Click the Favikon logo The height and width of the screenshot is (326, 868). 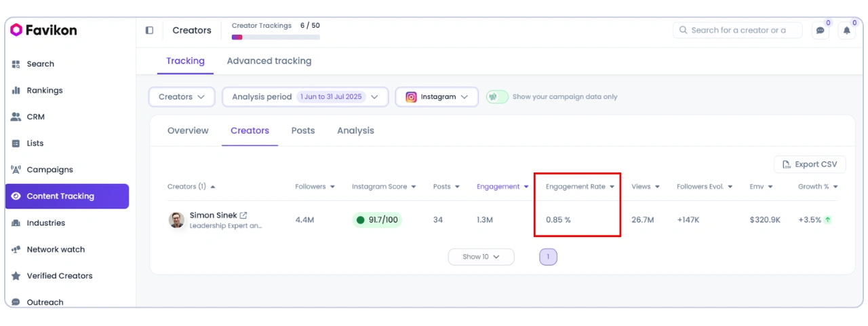(x=43, y=30)
